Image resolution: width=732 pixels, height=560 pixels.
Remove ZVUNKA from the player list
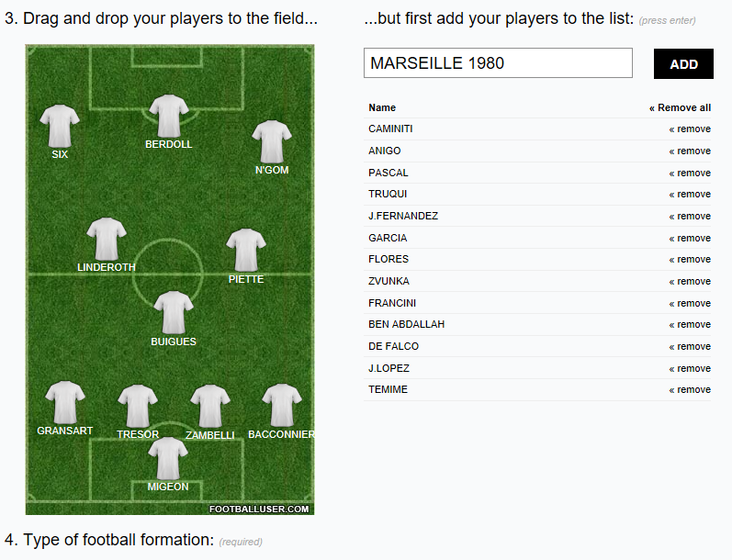point(690,282)
